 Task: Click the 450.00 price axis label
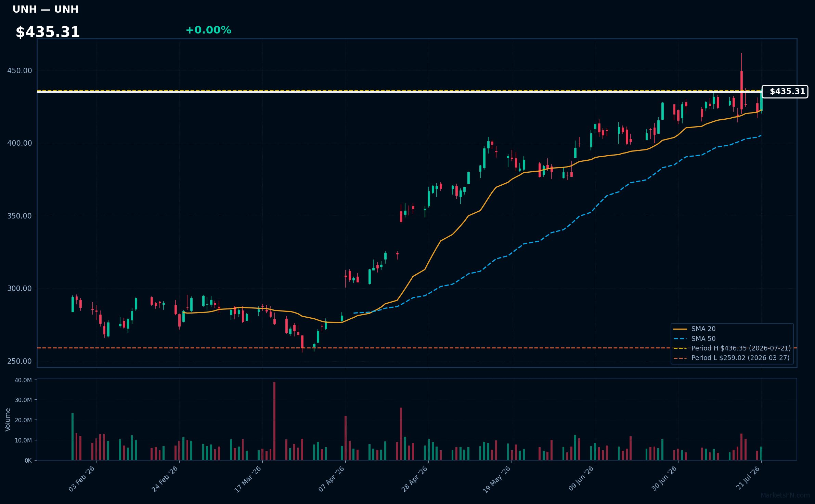click(20, 71)
